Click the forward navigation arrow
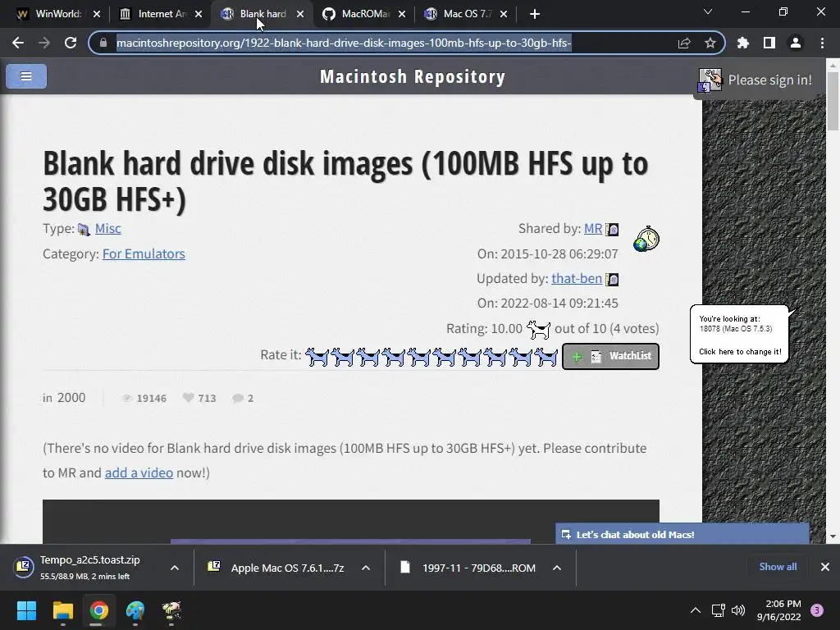840x630 pixels. [44, 43]
